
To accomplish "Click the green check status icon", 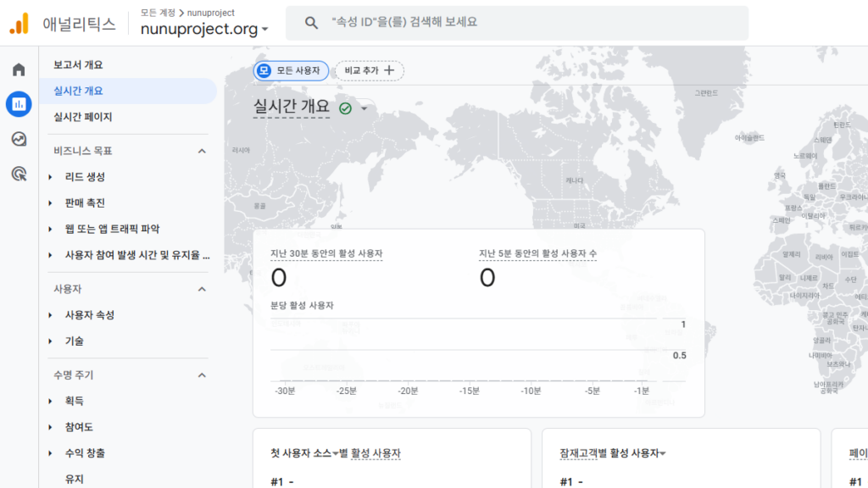I will click(x=345, y=108).
